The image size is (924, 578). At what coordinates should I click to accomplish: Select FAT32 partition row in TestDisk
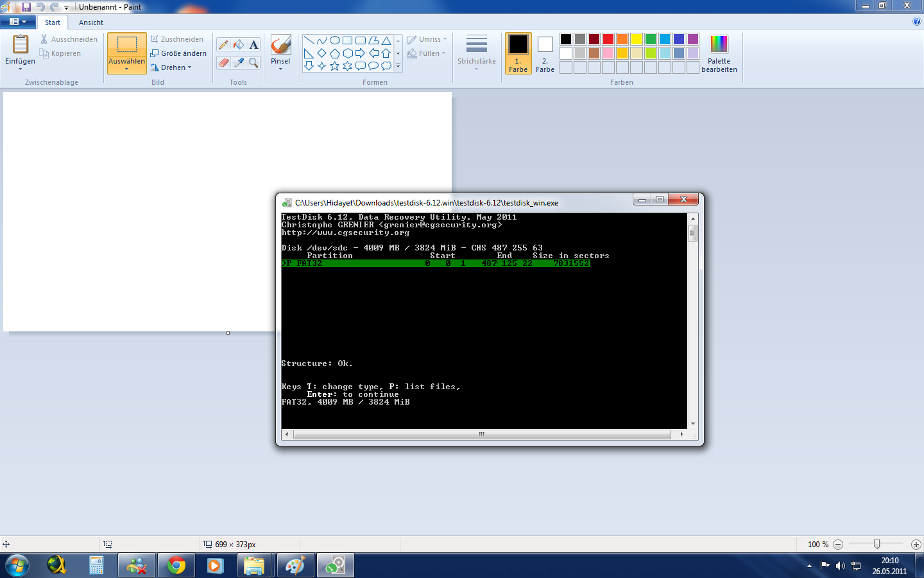click(x=436, y=263)
